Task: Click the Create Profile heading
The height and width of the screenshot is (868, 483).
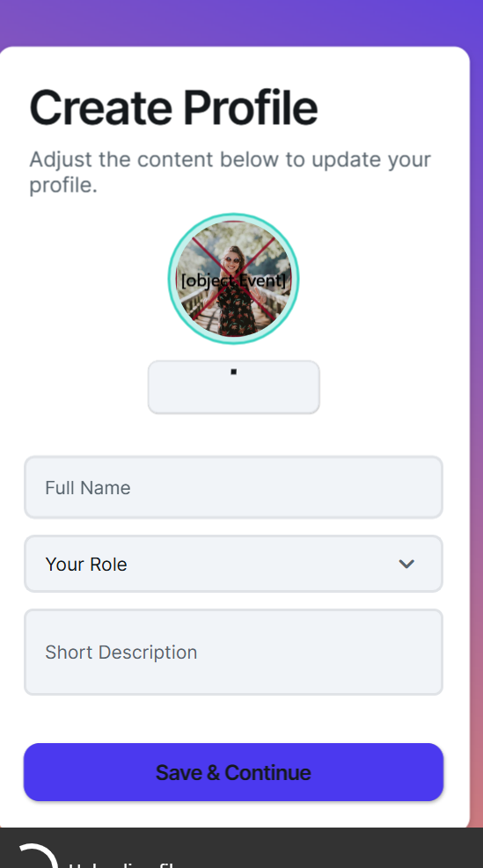Action: (173, 107)
